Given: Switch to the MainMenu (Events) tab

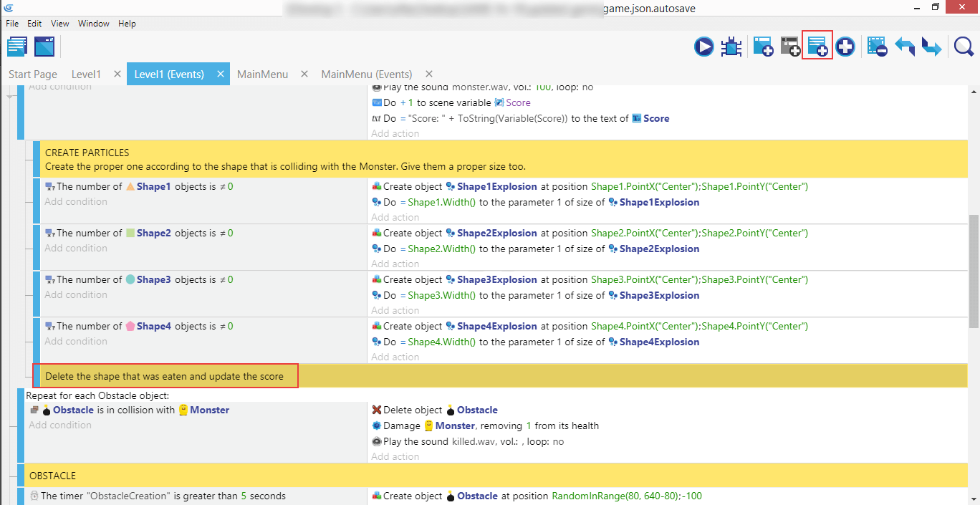Looking at the screenshot, I should (x=366, y=74).
